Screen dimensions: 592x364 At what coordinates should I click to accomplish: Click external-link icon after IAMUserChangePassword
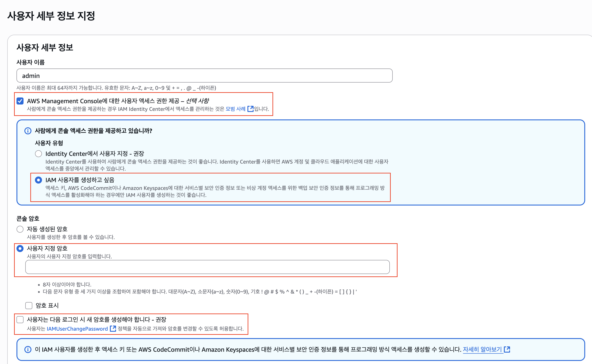(113, 329)
